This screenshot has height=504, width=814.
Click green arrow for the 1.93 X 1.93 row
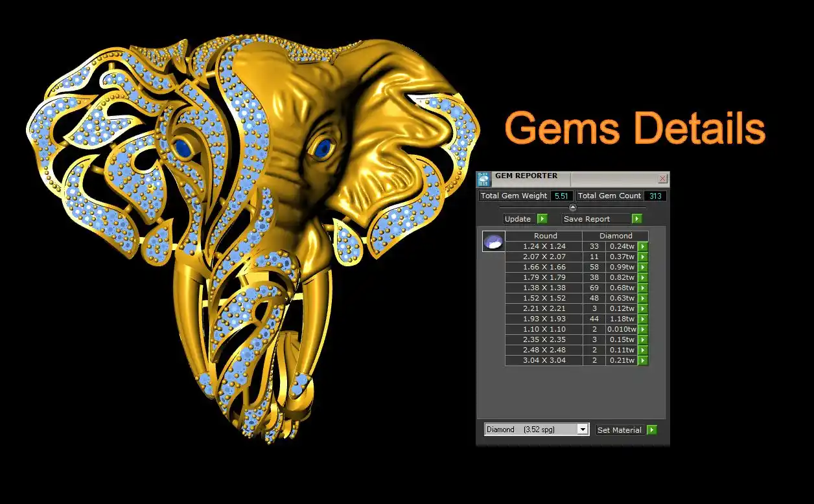coord(643,319)
